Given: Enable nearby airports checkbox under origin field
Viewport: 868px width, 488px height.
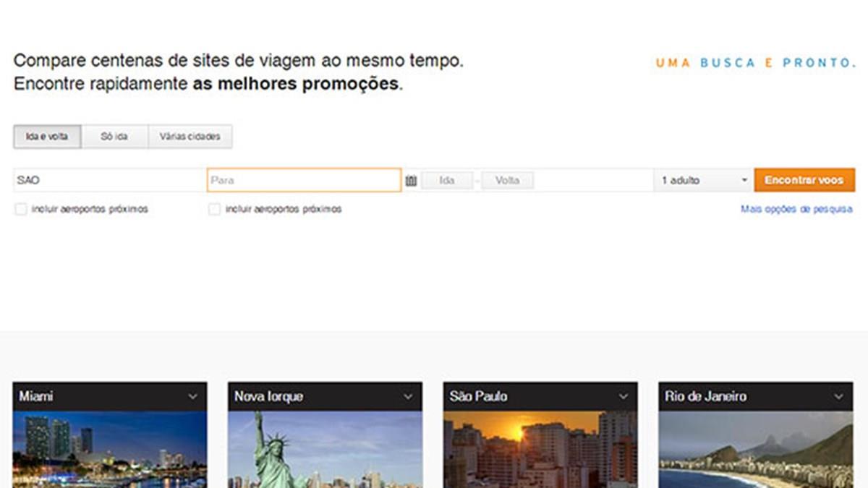Looking at the screenshot, I should point(21,210).
